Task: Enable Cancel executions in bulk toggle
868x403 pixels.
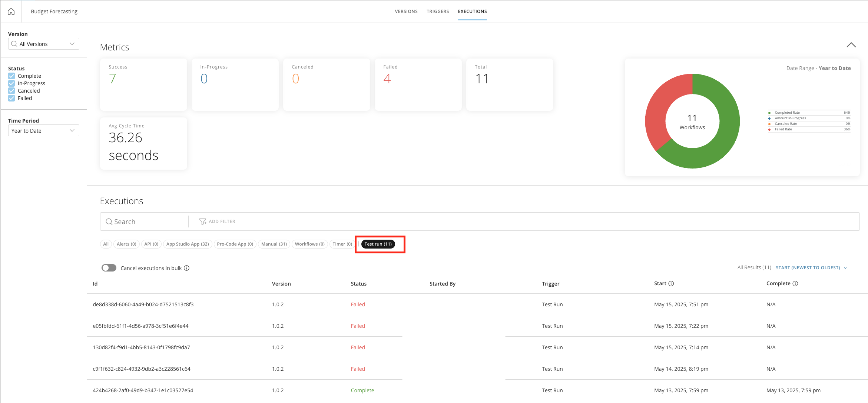Action: coord(109,268)
